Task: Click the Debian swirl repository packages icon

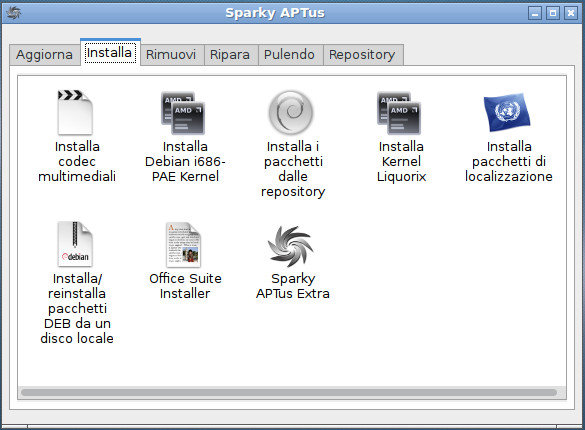Action: (291, 113)
